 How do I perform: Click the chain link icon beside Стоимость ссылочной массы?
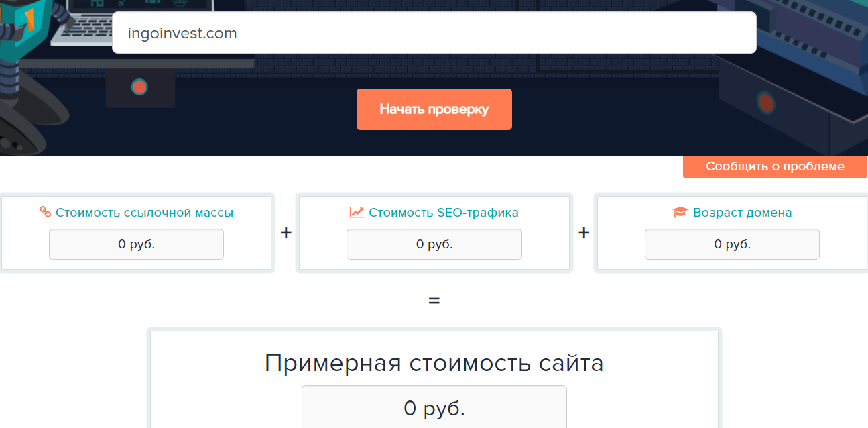coord(45,213)
